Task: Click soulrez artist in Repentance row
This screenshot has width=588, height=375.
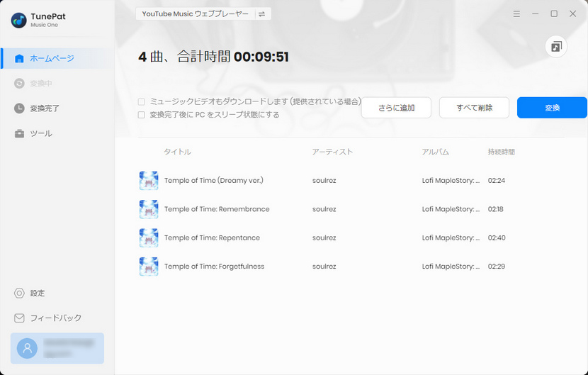Action: (324, 237)
